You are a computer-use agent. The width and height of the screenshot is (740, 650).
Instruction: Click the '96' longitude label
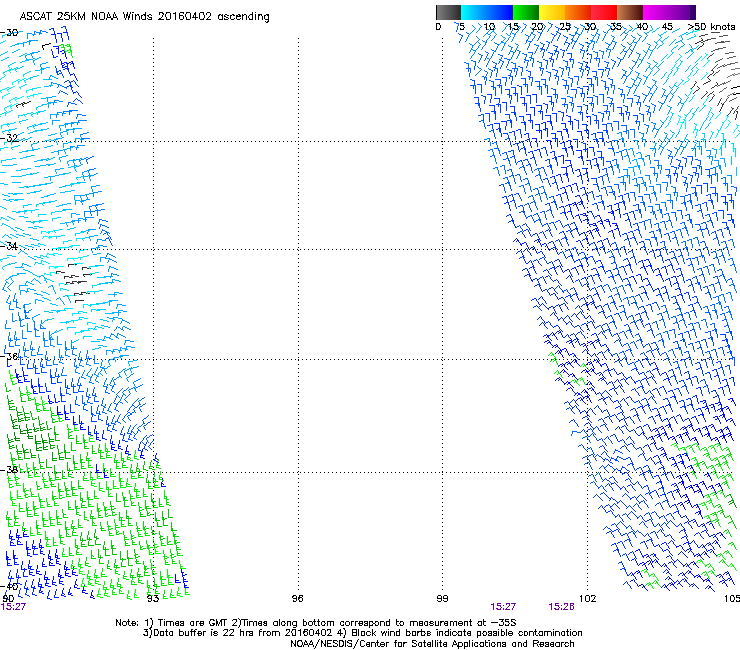(x=297, y=599)
